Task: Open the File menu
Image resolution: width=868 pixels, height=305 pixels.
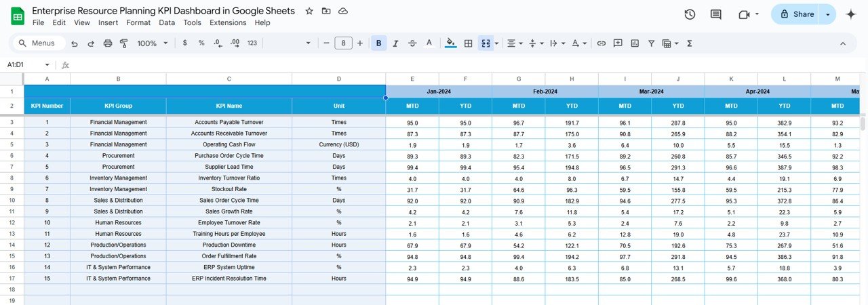Action: click(39, 22)
